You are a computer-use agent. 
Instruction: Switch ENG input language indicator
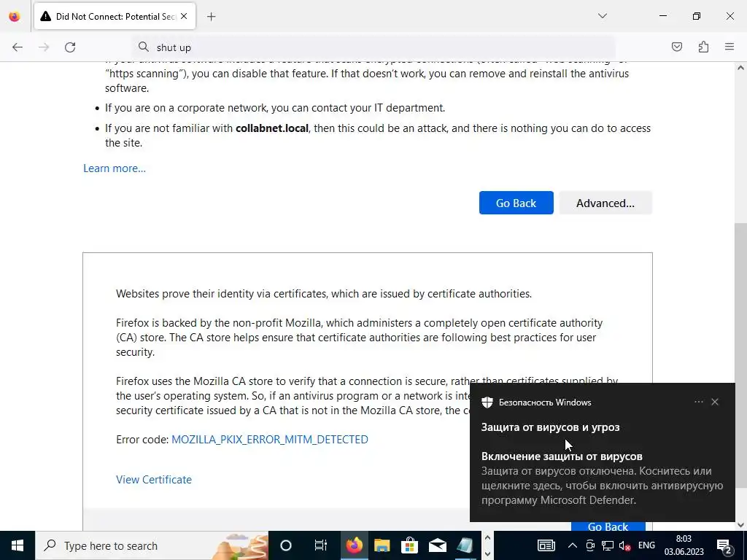pyautogui.click(x=646, y=545)
